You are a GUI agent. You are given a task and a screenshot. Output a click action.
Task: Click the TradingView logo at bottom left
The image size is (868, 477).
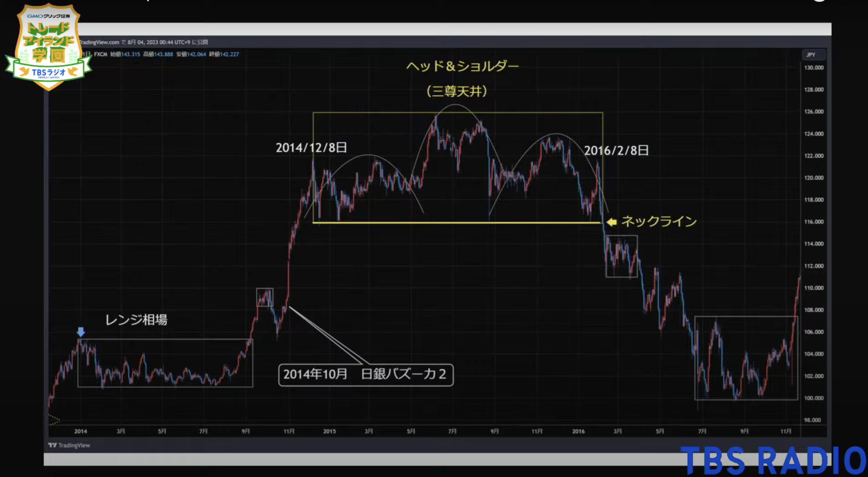[68, 445]
